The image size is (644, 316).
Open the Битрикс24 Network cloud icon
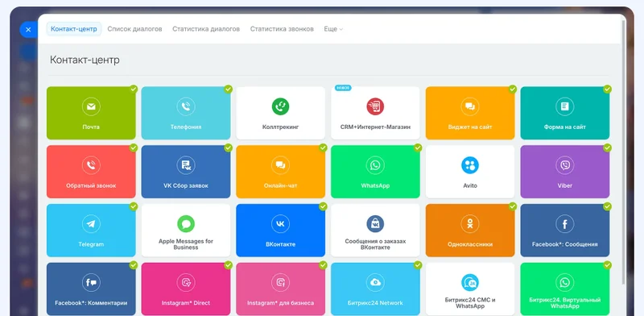tap(375, 283)
